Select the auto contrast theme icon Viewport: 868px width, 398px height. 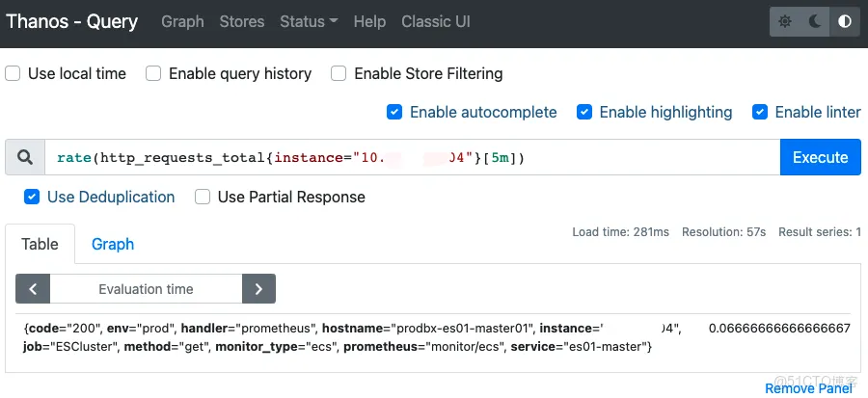pyautogui.click(x=845, y=21)
